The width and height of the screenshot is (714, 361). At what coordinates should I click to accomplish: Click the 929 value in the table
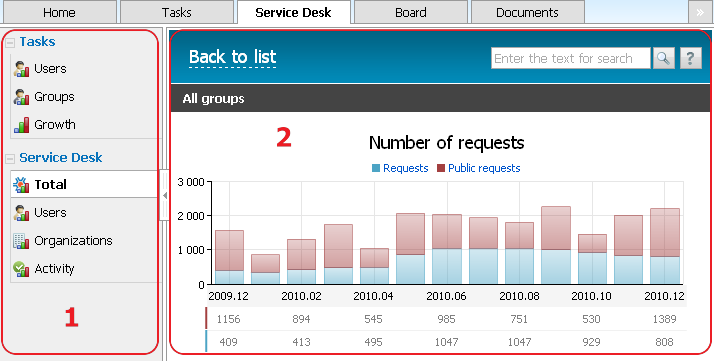(x=592, y=342)
